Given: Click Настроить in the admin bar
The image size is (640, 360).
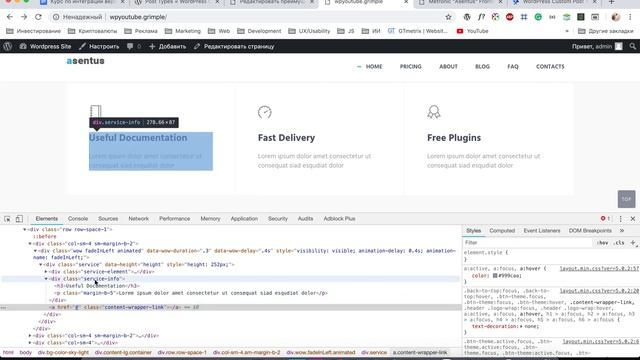Looking at the screenshot, I should (100, 47).
